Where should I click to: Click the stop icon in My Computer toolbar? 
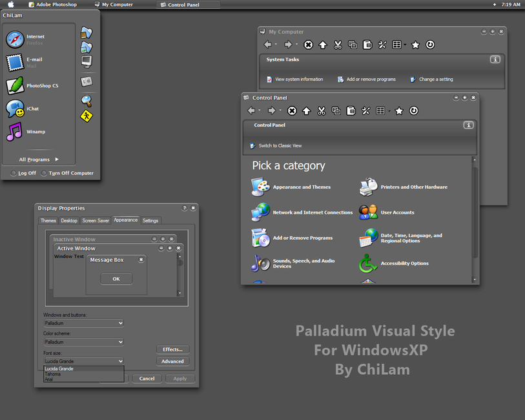pyautogui.click(x=308, y=45)
